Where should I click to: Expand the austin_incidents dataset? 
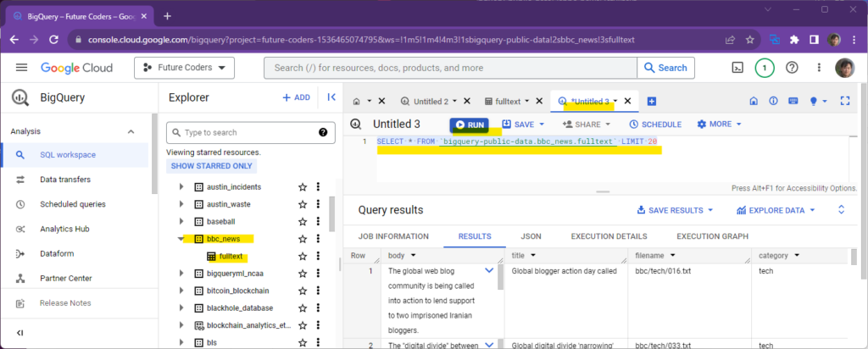tap(181, 187)
